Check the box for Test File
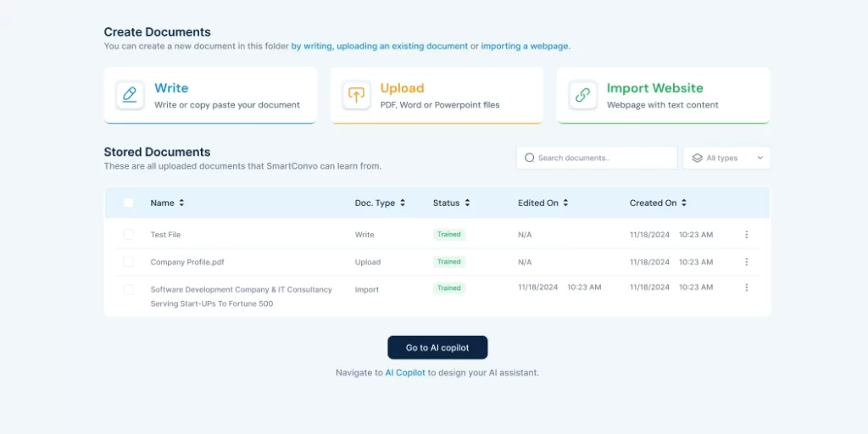Screen dimensions: 868x434 click(129, 235)
